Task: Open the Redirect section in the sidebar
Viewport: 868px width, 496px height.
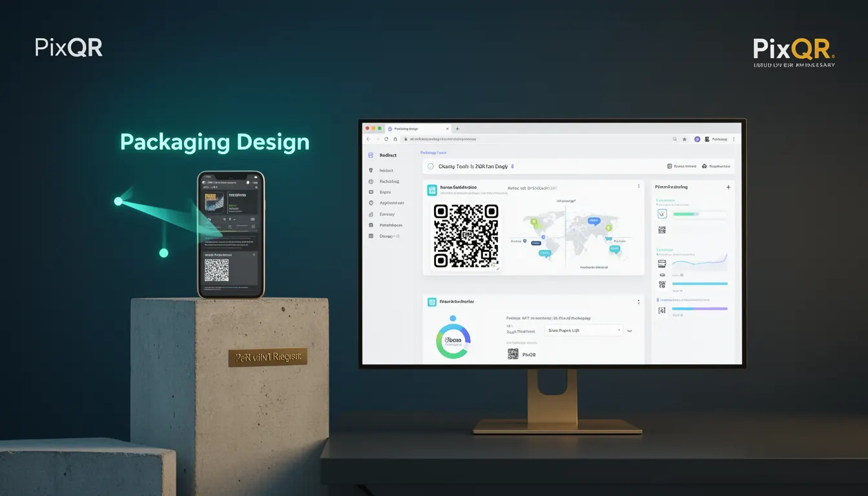Action: pyautogui.click(x=387, y=155)
